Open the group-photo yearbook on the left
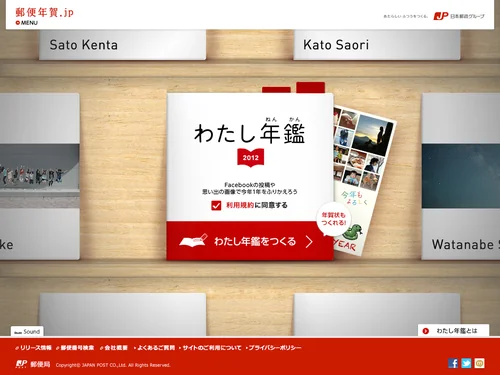The width and height of the screenshot is (500, 375). pyautogui.click(x=40, y=176)
